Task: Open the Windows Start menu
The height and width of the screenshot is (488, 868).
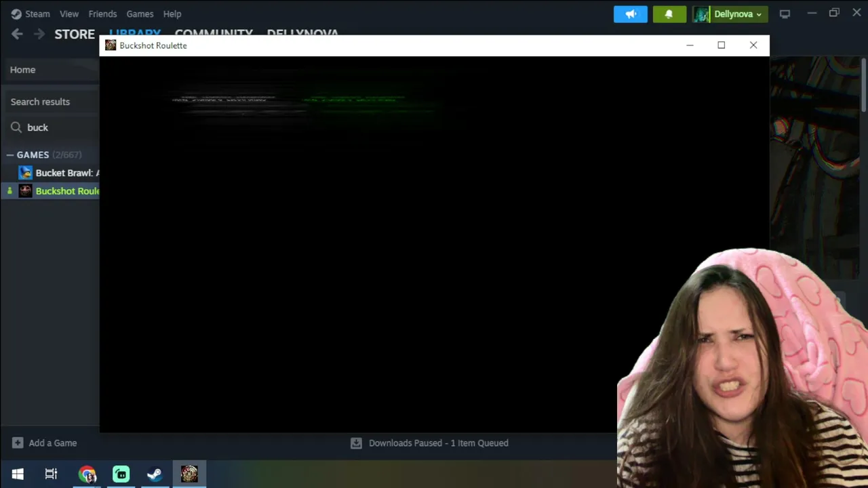Action: tap(18, 474)
